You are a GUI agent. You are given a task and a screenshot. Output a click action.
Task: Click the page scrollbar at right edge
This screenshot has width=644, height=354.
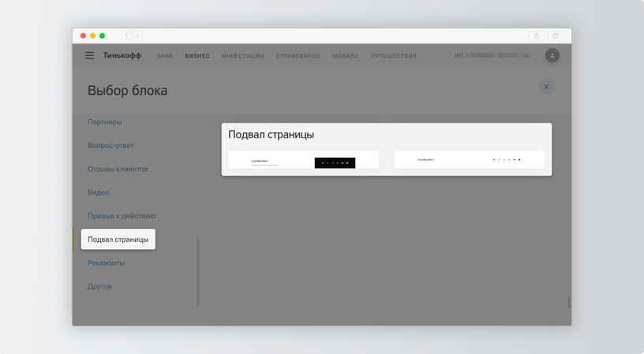click(x=569, y=303)
